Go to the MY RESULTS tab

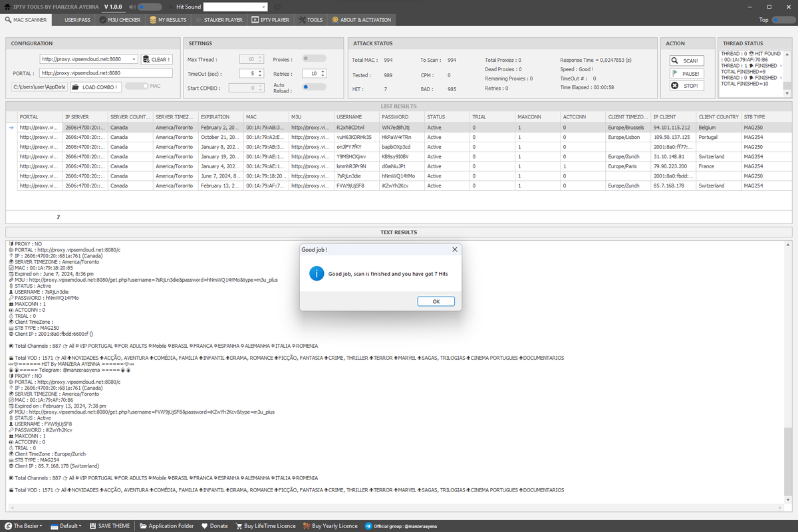tap(167, 20)
